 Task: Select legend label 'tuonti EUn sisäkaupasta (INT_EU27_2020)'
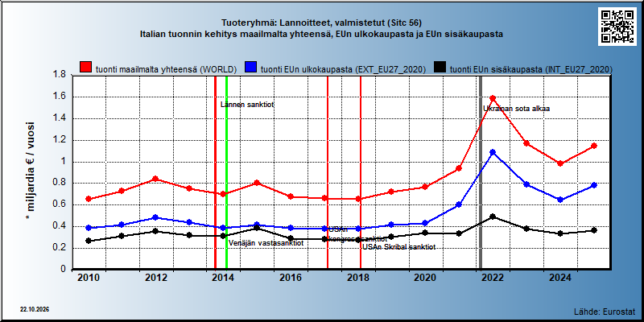pos(531,69)
